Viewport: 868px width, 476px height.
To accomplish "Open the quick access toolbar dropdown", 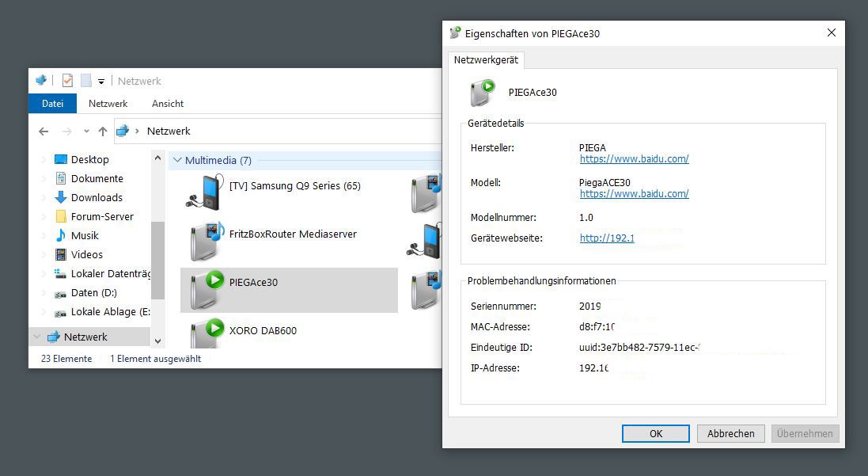I will tap(101, 82).
